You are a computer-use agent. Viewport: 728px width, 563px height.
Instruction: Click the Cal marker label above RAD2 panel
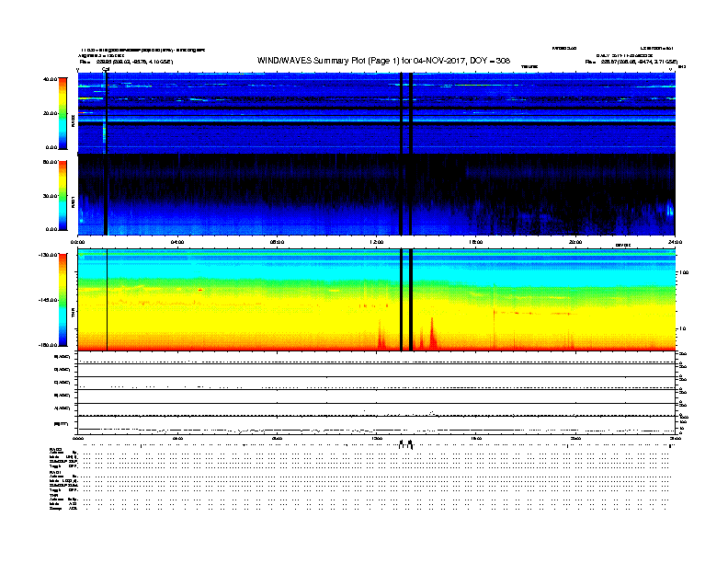click(x=106, y=69)
